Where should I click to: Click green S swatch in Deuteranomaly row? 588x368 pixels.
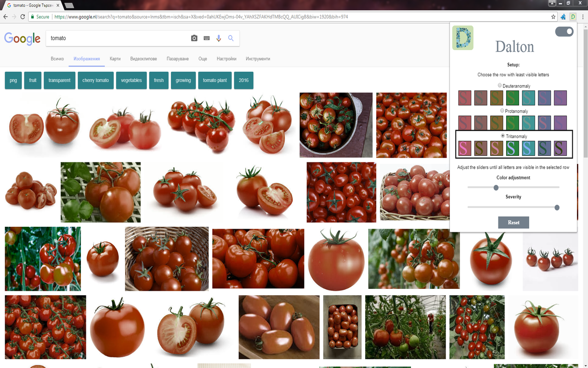pyautogui.click(x=513, y=98)
